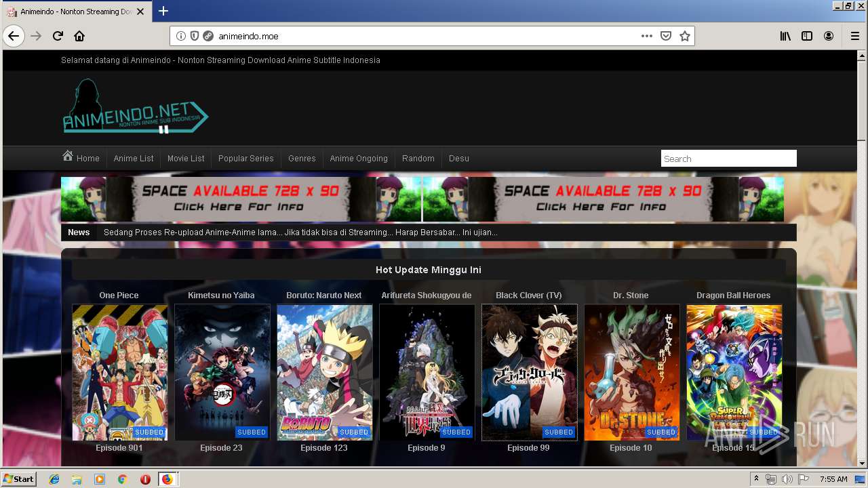The height and width of the screenshot is (488, 868).
Task: Launch Internet Explorer from taskbar
Action: tap(54, 479)
